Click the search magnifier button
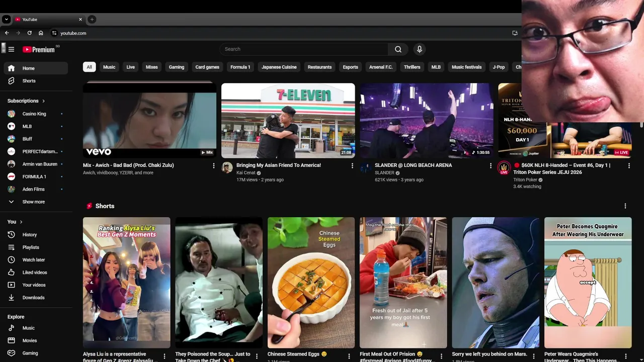Screen dimensions: 644x362 click(x=398, y=49)
